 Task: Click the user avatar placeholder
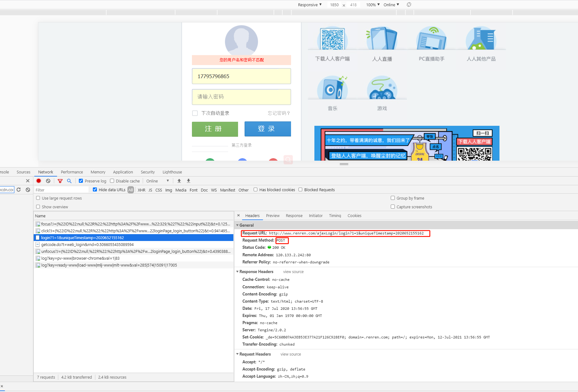241,40
